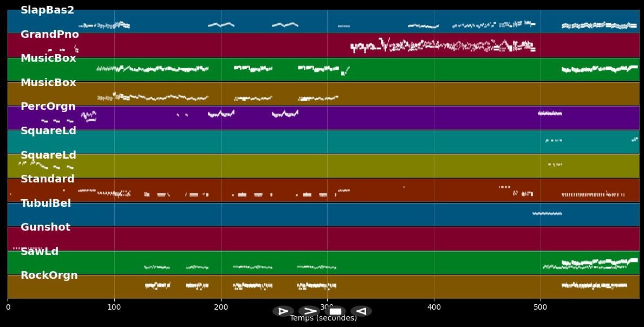Select the Standard drum track label
Image resolution: width=644 pixels, height=327 pixels.
(47, 179)
